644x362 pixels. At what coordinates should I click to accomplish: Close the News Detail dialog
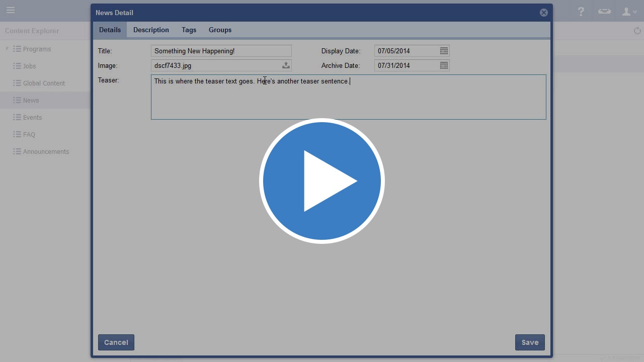[543, 13]
